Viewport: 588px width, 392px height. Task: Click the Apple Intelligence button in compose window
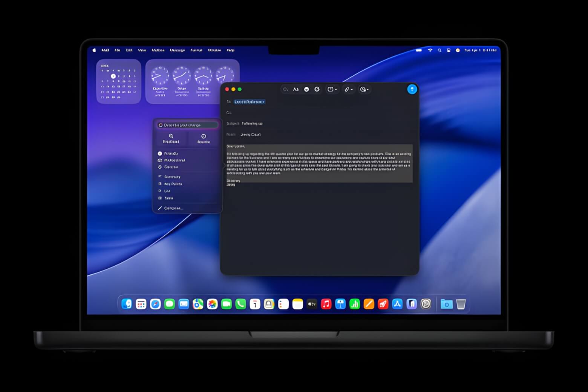coord(412,89)
